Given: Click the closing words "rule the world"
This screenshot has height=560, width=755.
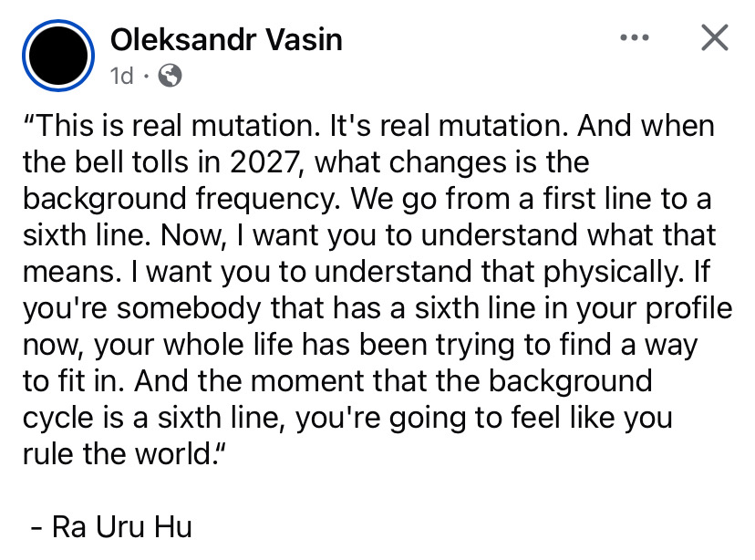Looking at the screenshot, I should coord(117,453).
